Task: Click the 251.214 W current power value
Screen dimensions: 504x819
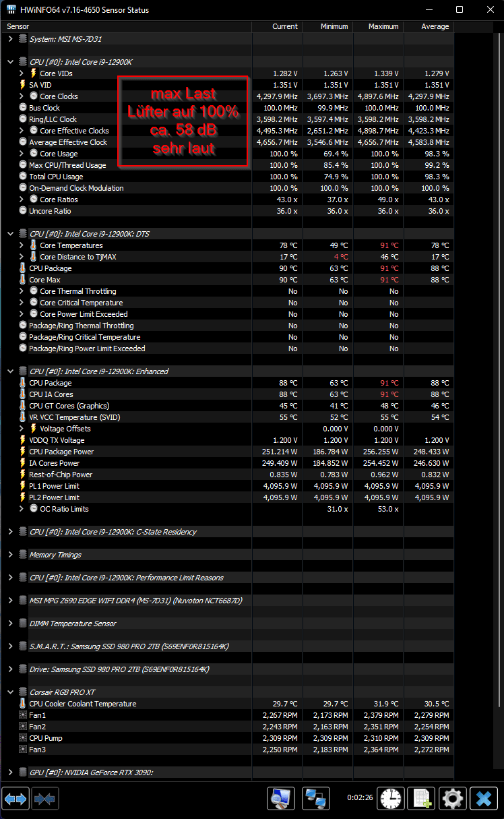Action: point(280,452)
